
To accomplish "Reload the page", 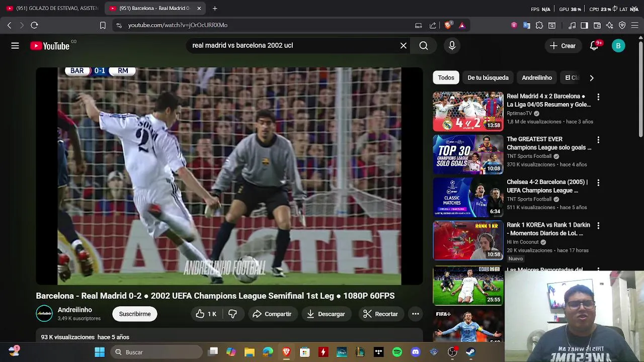I will pyautogui.click(x=34, y=25).
